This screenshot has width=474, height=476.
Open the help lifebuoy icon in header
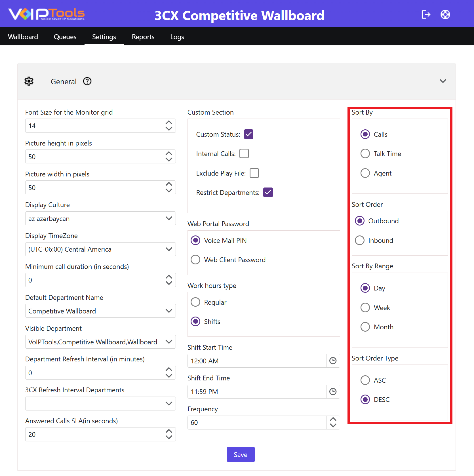coord(445,14)
